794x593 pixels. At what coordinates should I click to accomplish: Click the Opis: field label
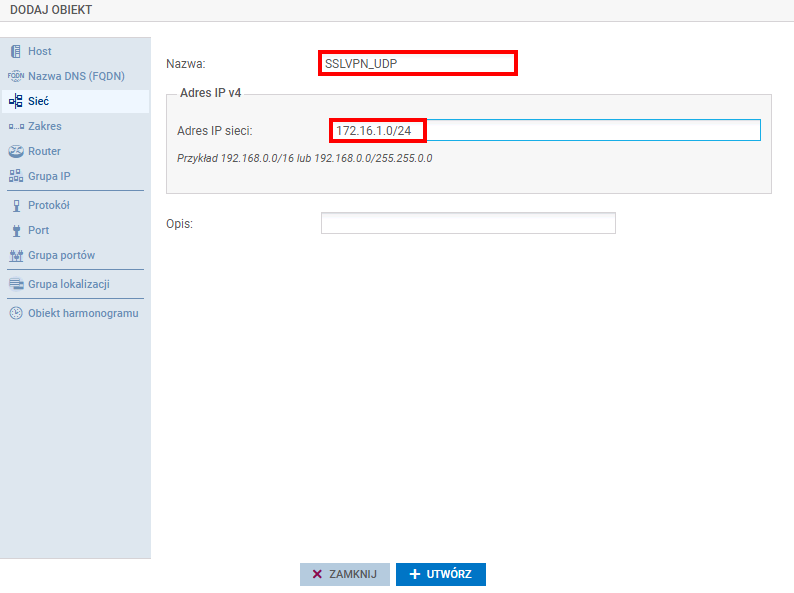tap(180, 224)
